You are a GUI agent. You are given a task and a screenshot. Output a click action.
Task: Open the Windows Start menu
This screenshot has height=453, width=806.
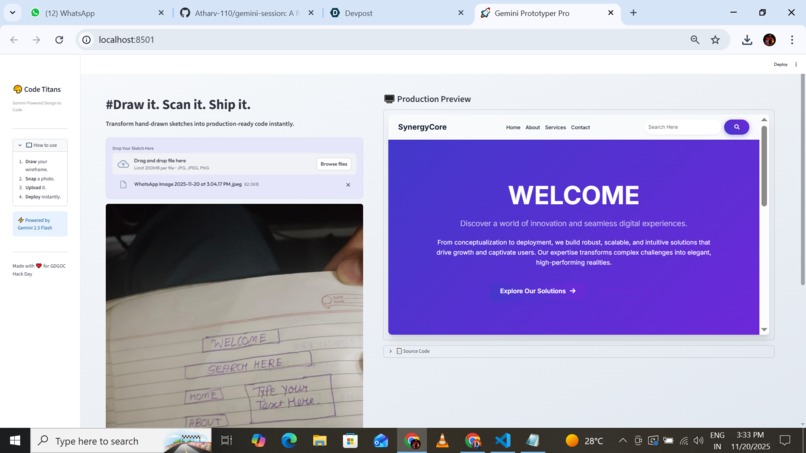pos(15,441)
